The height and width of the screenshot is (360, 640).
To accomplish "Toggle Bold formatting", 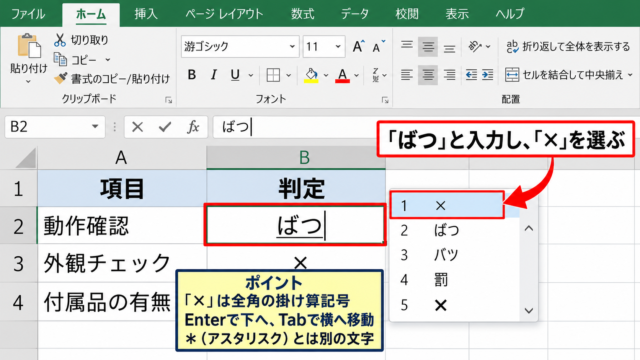I will (191, 75).
